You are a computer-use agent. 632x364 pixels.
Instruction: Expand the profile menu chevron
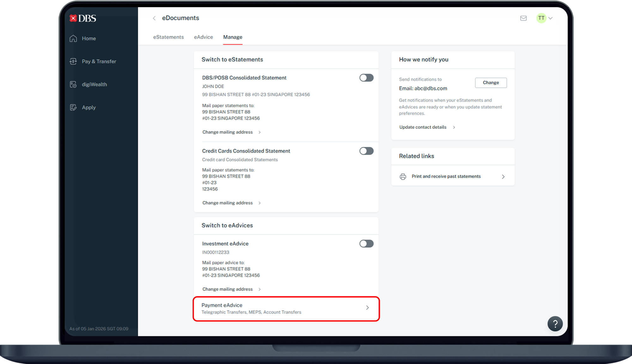550,18
